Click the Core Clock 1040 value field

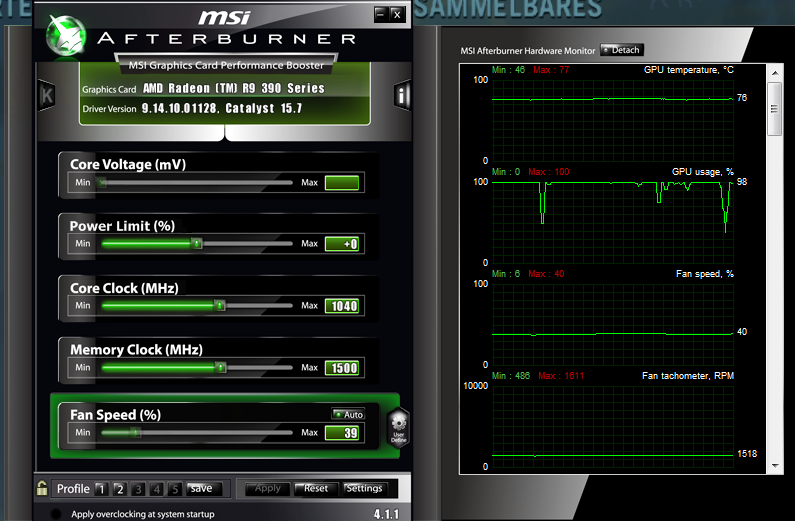tap(342, 306)
